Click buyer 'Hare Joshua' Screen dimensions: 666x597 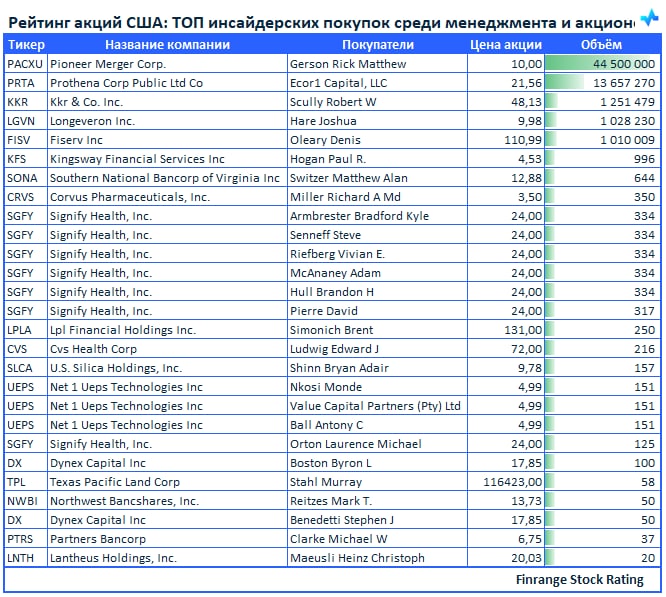(x=323, y=121)
